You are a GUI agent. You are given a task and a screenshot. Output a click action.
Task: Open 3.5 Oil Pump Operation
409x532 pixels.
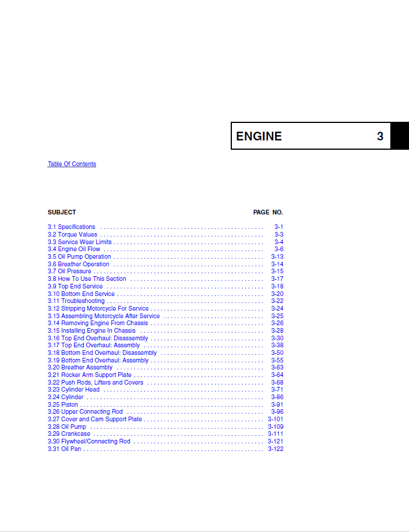pyautogui.click(x=79, y=257)
